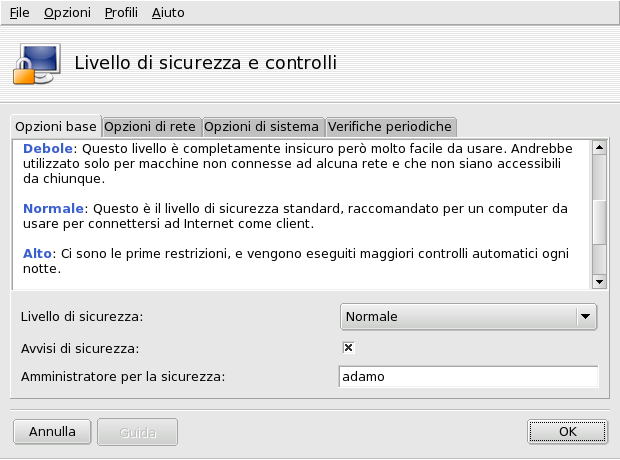Open the File menu
Viewport: 620px width, 460px height.
click(19, 13)
